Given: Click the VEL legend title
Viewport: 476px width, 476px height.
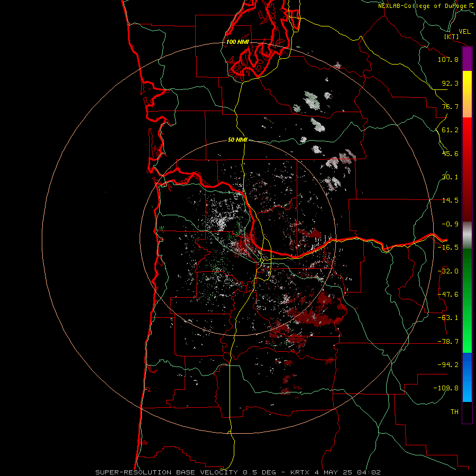Looking at the screenshot, I should [x=464, y=32].
